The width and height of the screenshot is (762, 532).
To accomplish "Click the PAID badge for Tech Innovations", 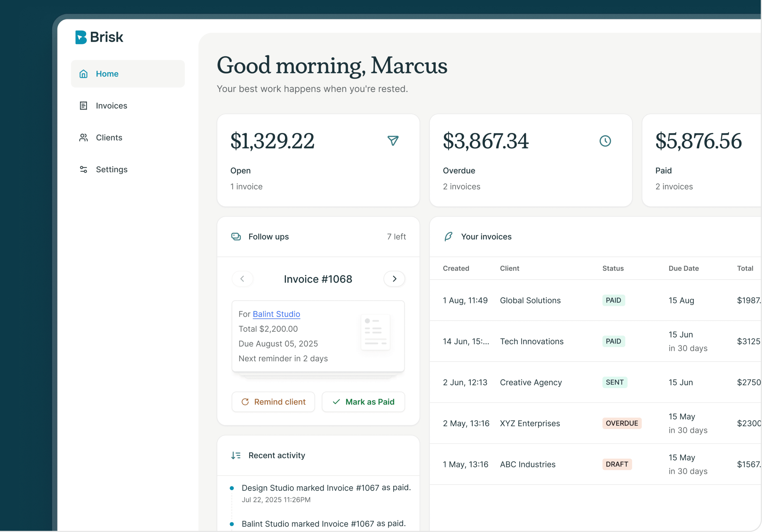I will pyautogui.click(x=614, y=341).
